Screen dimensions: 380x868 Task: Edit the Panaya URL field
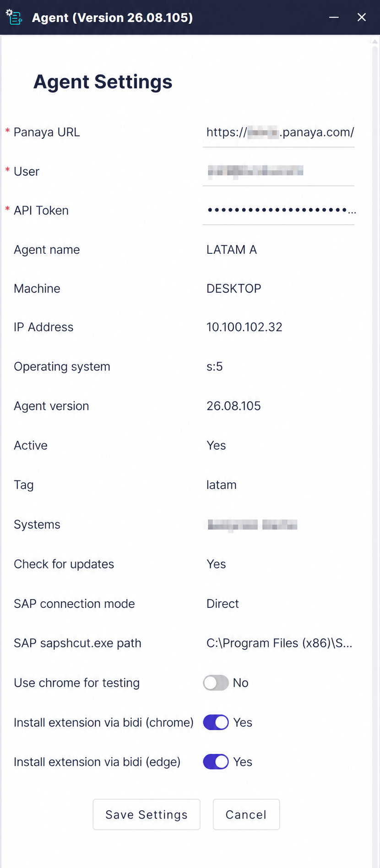click(x=279, y=132)
